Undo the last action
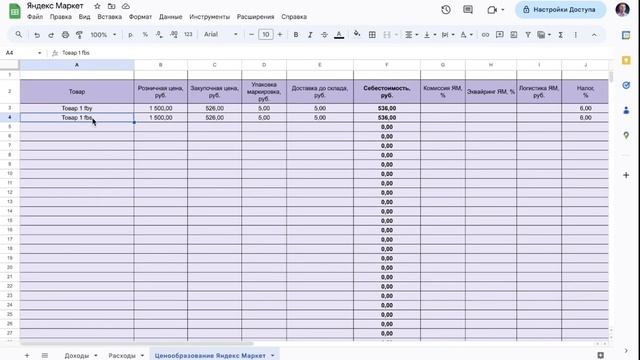The width and height of the screenshot is (640, 360). (x=37, y=35)
